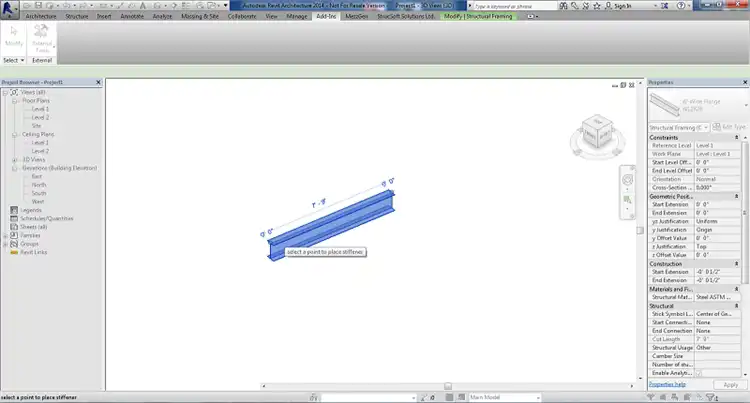
Task: Select Site under Floor Plans
Action: (36, 126)
